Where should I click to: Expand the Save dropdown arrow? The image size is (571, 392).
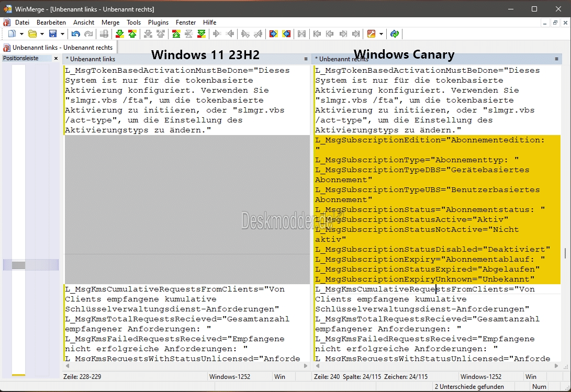click(x=62, y=34)
